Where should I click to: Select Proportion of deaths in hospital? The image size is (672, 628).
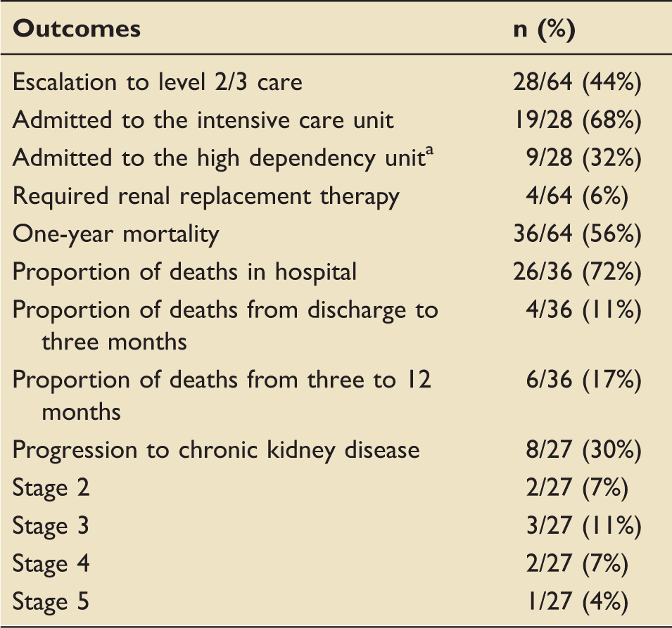[184, 272]
